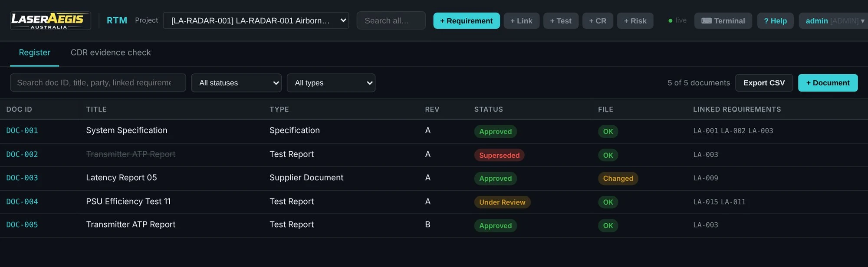Click linked requirement LA-011
This screenshot has width=868, height=267.
tap(733, 202)
